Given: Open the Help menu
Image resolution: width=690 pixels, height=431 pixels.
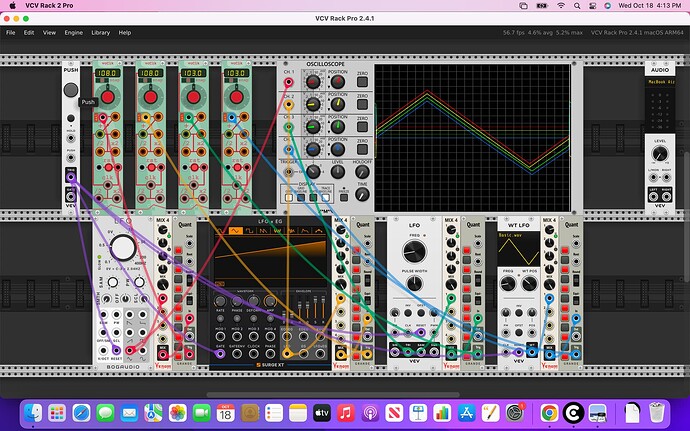Looking at the screenshot, I should [x=125, y=33].
